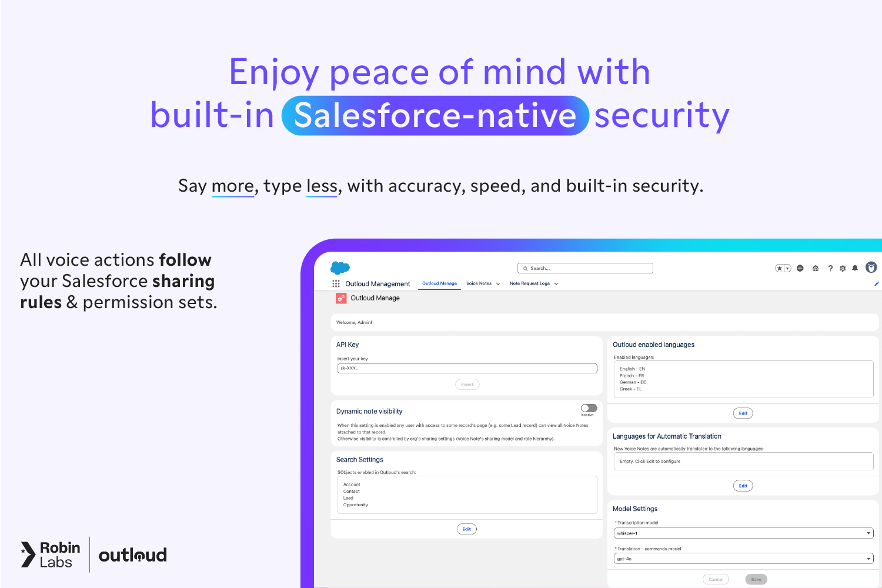Click Edit under Search Settings

click(x=466, y=529)
